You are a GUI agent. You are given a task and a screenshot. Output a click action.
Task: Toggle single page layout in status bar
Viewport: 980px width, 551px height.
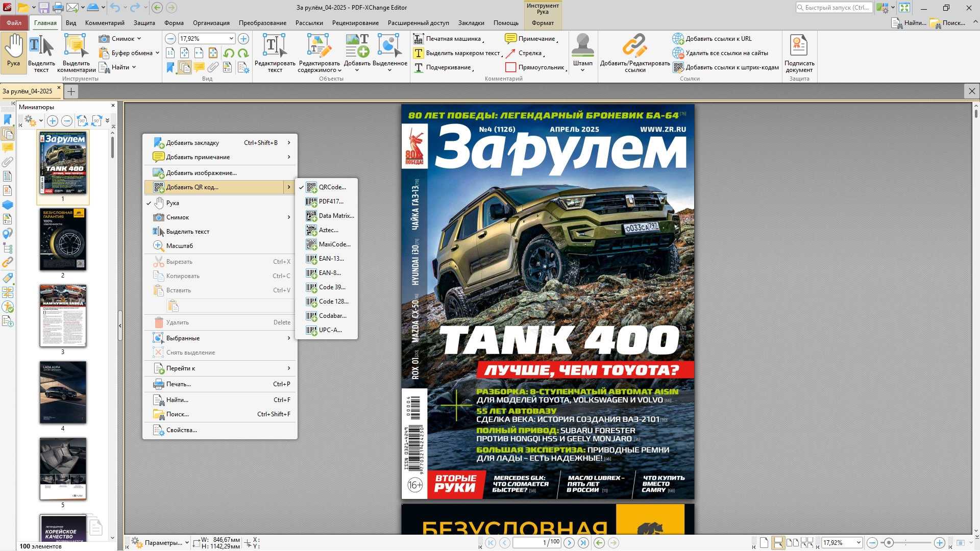764,543
